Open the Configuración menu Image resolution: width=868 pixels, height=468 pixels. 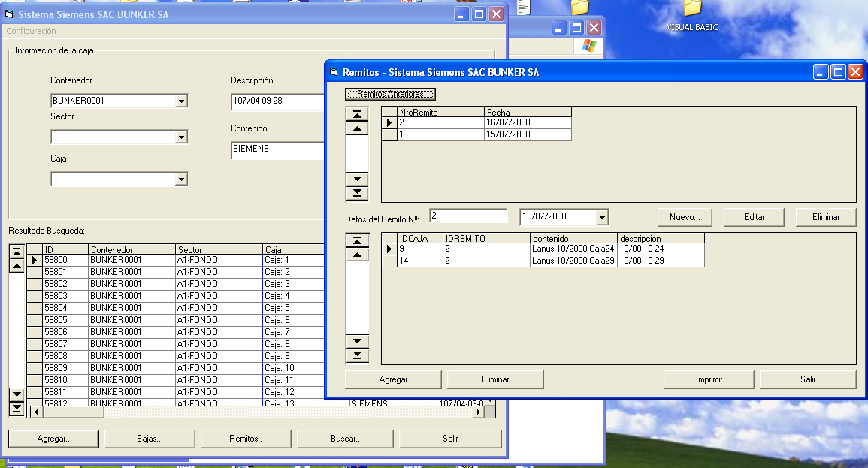pyautogui.click(x=31, y=32)
